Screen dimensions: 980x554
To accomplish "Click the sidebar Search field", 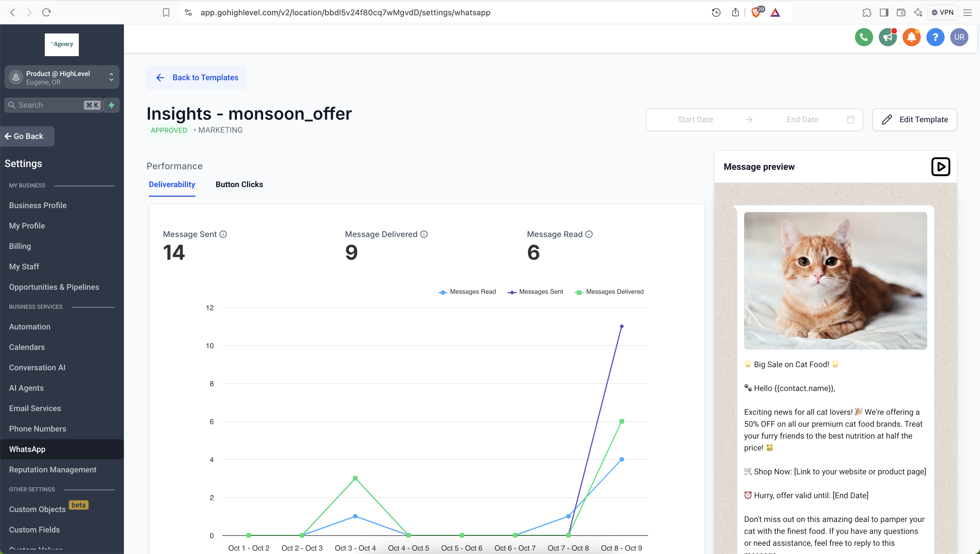I will point(49,105).
